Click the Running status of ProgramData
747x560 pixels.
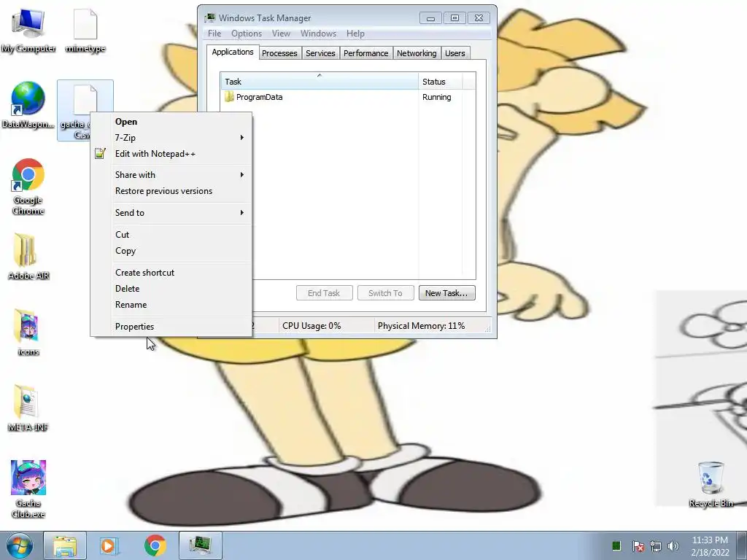(436, 97)
